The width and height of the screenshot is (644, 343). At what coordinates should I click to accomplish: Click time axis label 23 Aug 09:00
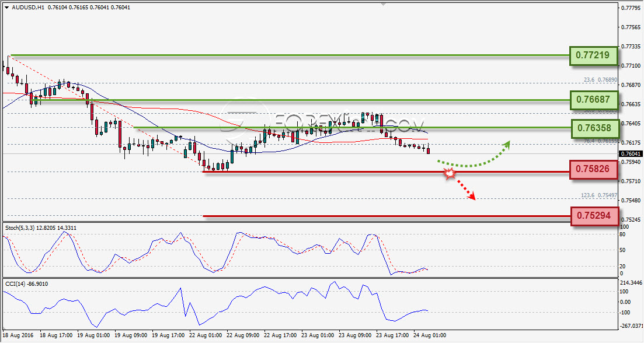(x=355, y=335)
